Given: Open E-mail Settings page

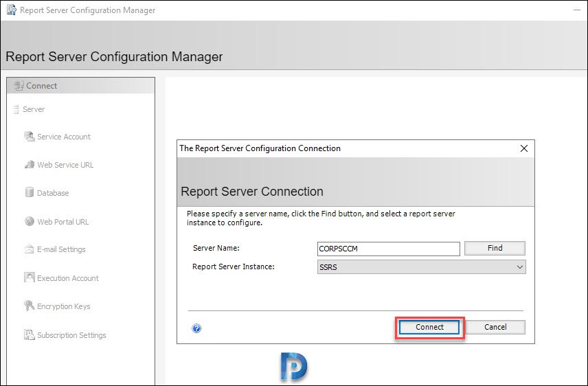Looking at the screenshot, I should point(61,249).
